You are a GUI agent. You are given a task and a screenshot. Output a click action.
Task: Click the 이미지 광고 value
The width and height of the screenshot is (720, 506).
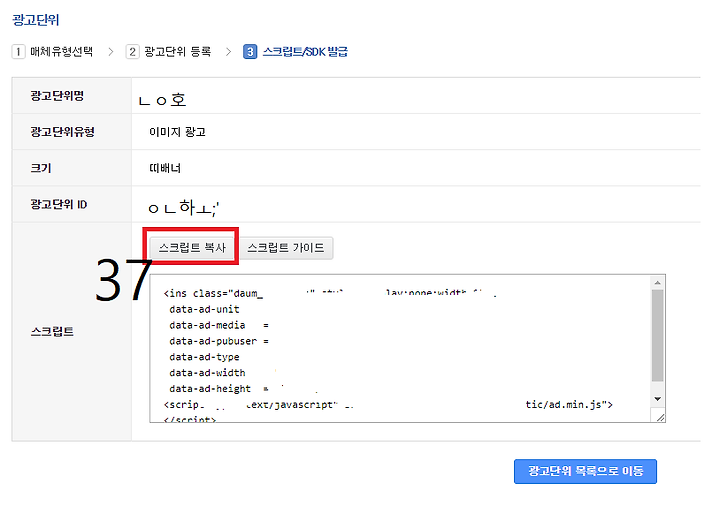pyautogui.click(x=177, y=132)
